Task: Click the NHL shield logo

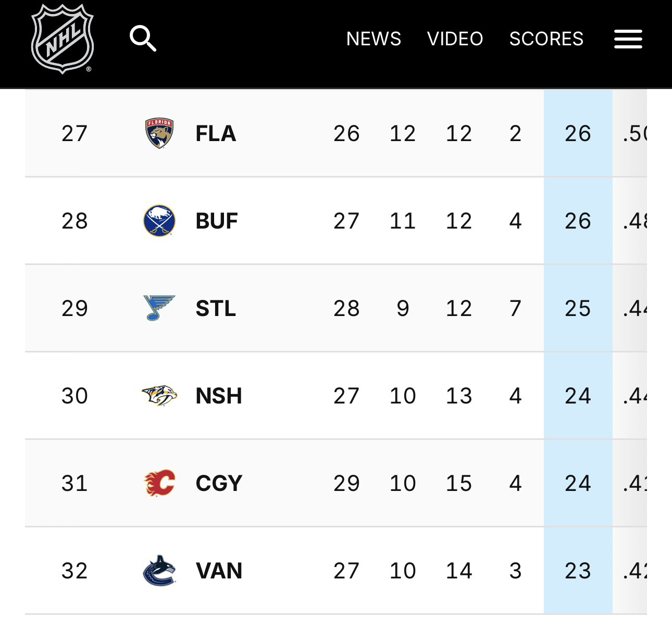Action: click(x=63, y=39)
